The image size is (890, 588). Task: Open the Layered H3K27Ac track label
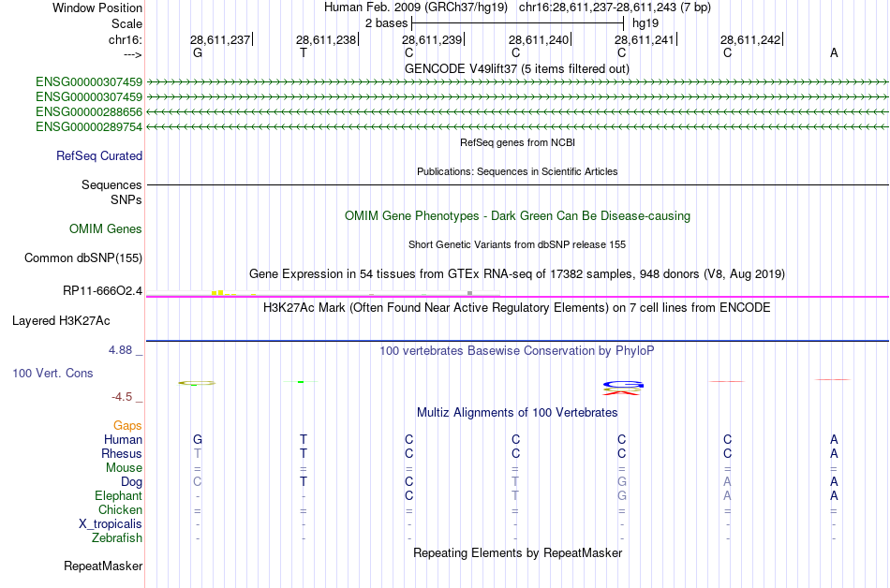(x=61, y=321)
